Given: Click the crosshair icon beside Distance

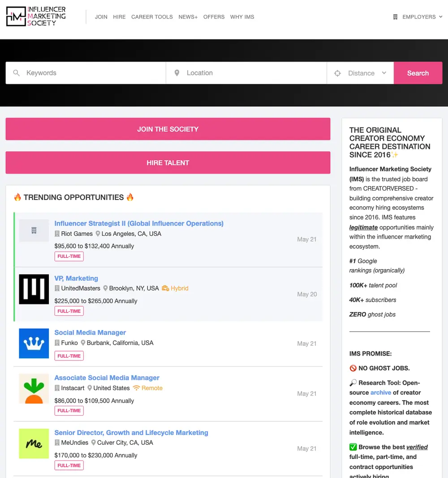Looking at the screenshot, I should pyautogui.click(x=337, y=73).
